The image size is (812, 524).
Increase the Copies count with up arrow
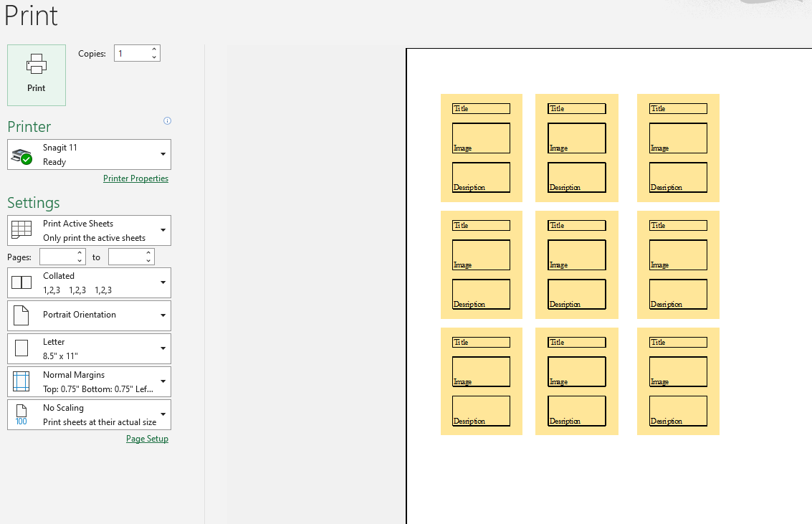(x=154, y=49)
